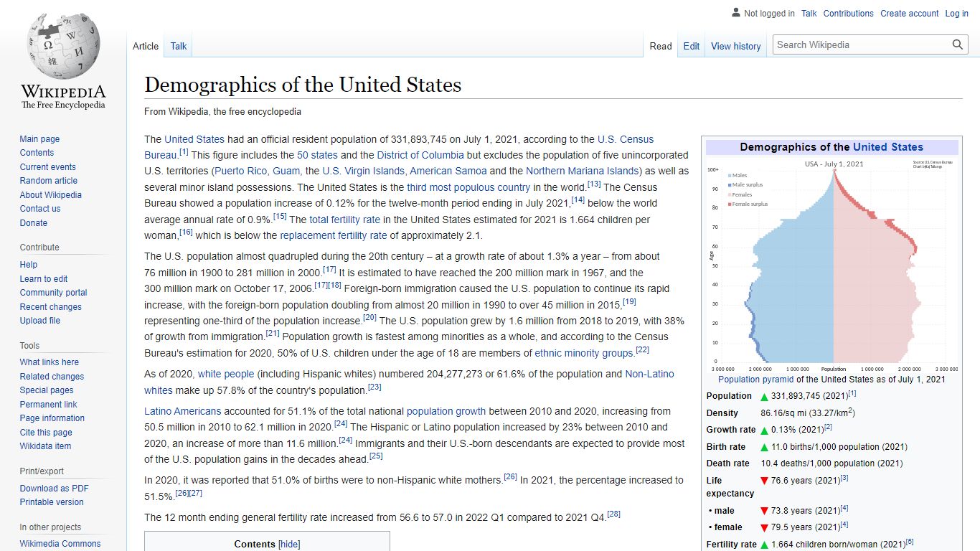Click the red Life expectancy decrease arrow
Image resolution: width=980 pixels, height=551 pixels.
[765, 481]
